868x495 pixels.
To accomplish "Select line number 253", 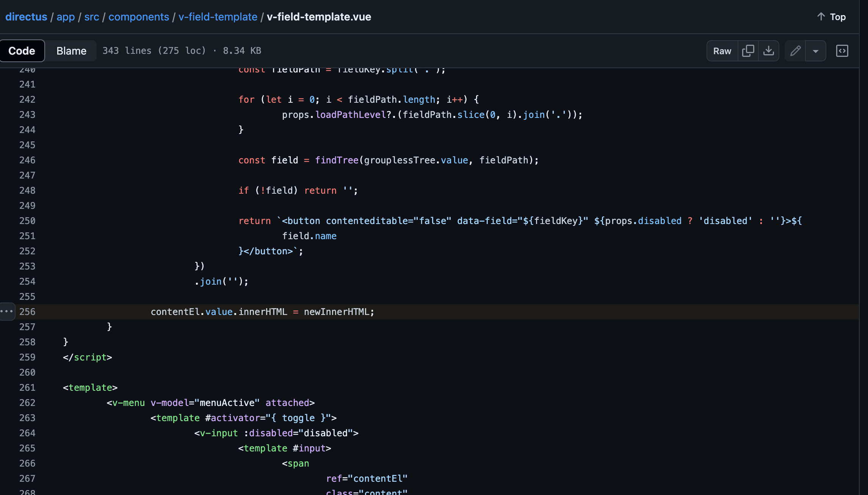I will tap(27, 266).
